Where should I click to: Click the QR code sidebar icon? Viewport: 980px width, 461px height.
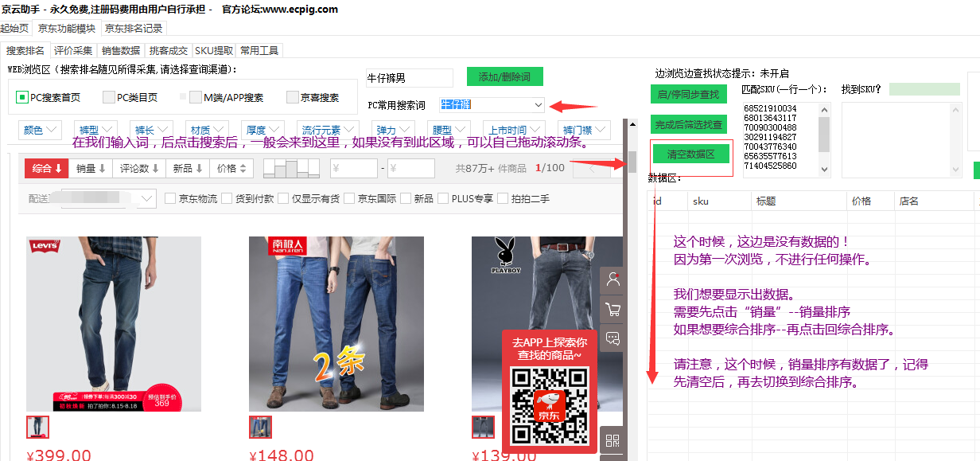click(x=612, y=440)
